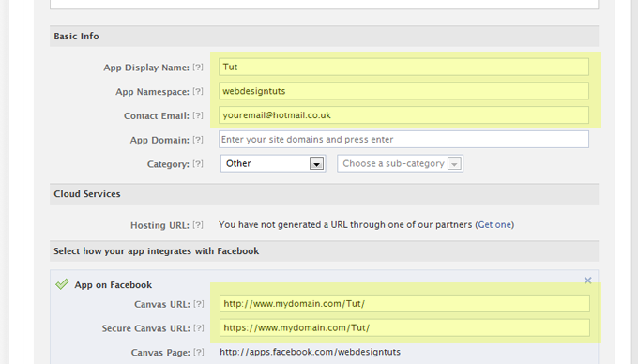
Task: Click the Category label text
Action: coord(168,164)
